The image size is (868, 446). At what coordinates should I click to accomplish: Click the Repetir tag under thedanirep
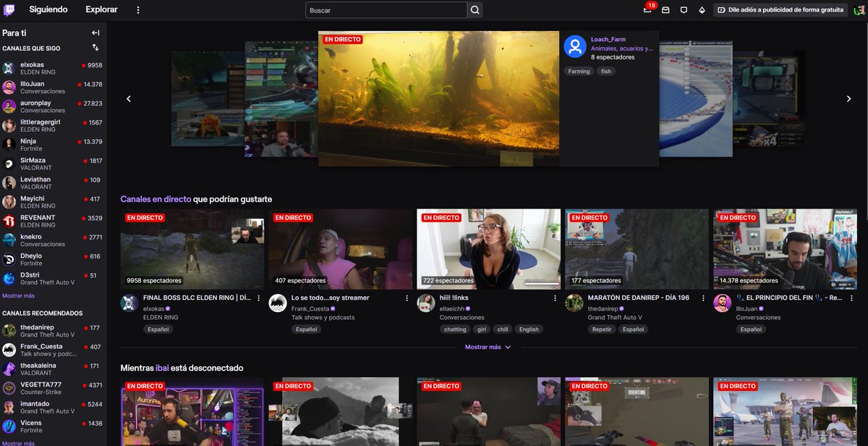pos(601,329)
